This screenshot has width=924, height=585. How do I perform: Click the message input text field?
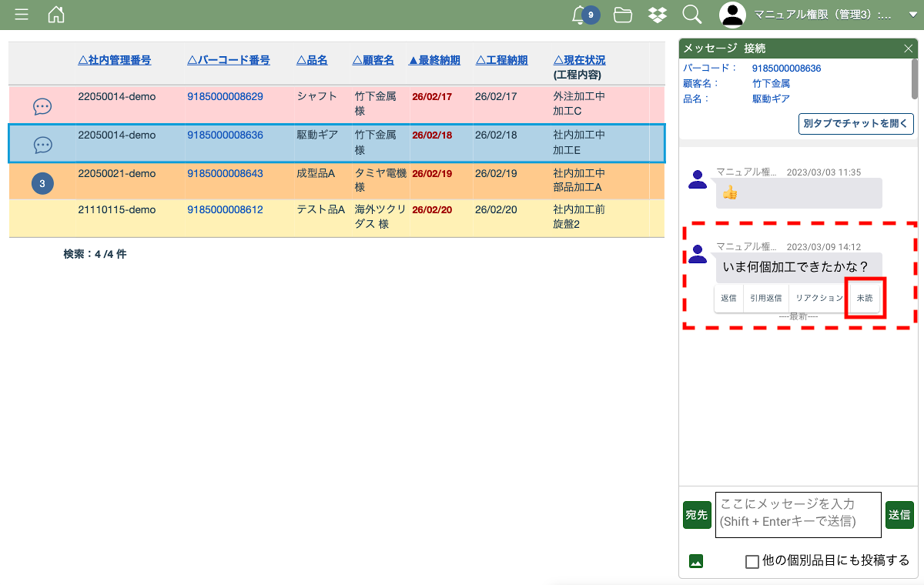(798, 514)
